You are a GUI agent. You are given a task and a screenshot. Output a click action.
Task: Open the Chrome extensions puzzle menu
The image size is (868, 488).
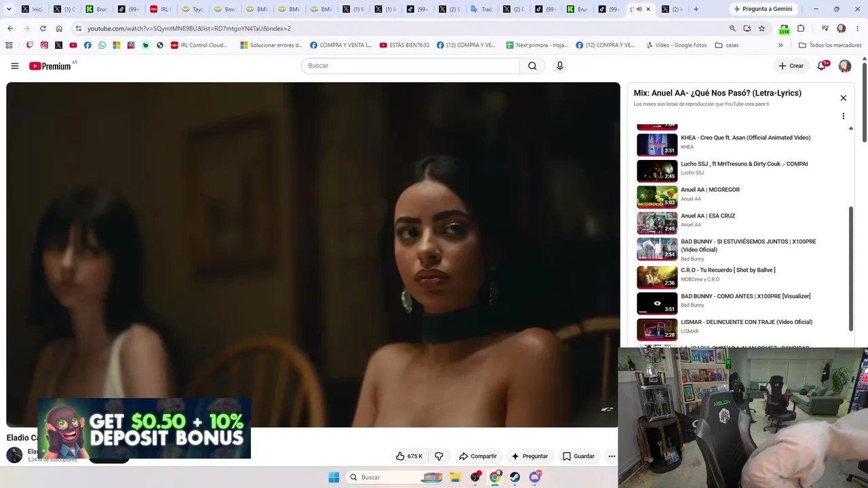[x=801, y=28]
